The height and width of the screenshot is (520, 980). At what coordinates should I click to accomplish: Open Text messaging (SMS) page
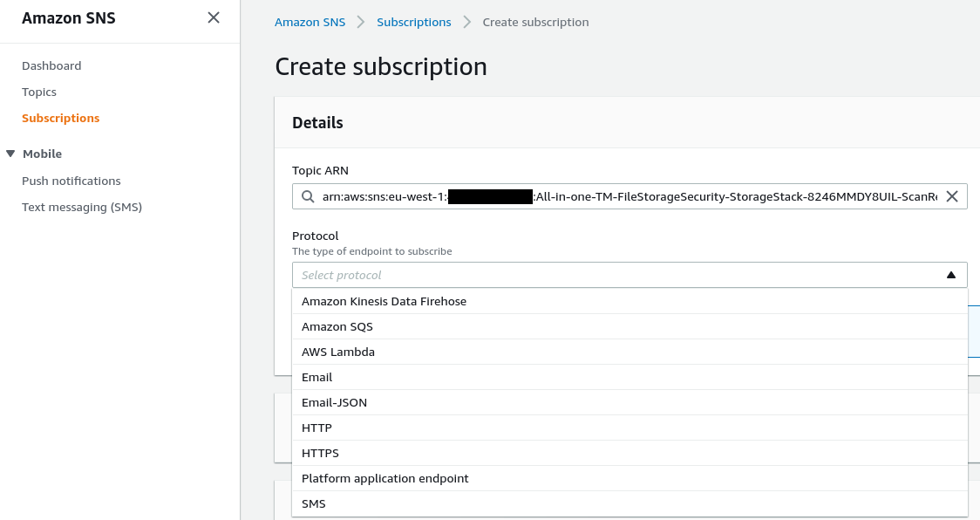(x=82, y=207)
